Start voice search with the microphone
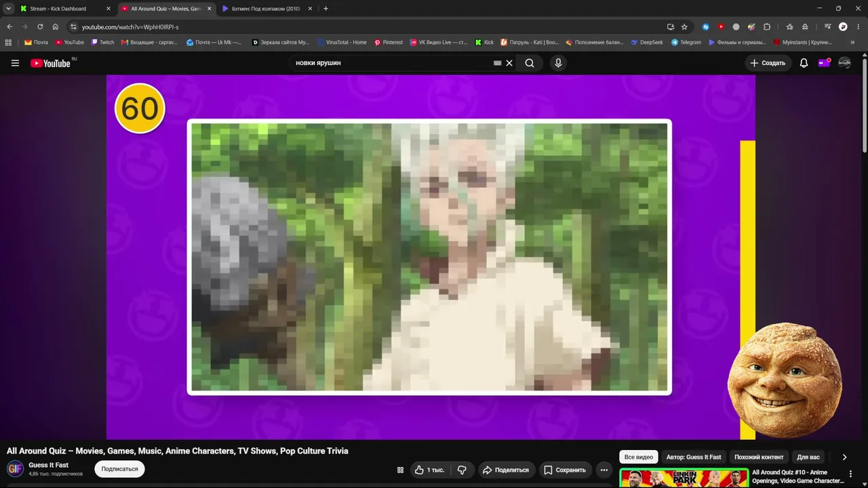Screen dimensions: 868x488 coord(558,63)
